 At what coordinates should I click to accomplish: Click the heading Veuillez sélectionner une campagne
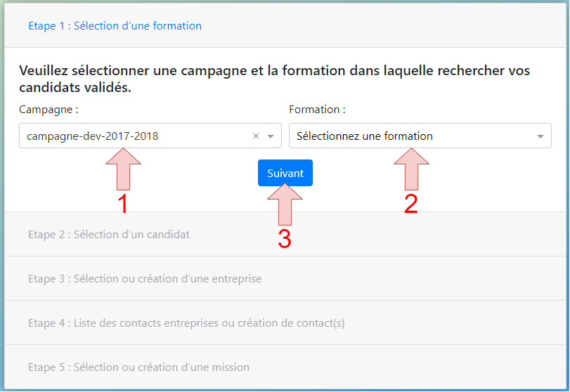pyautogui.click(x=275, y=79)
